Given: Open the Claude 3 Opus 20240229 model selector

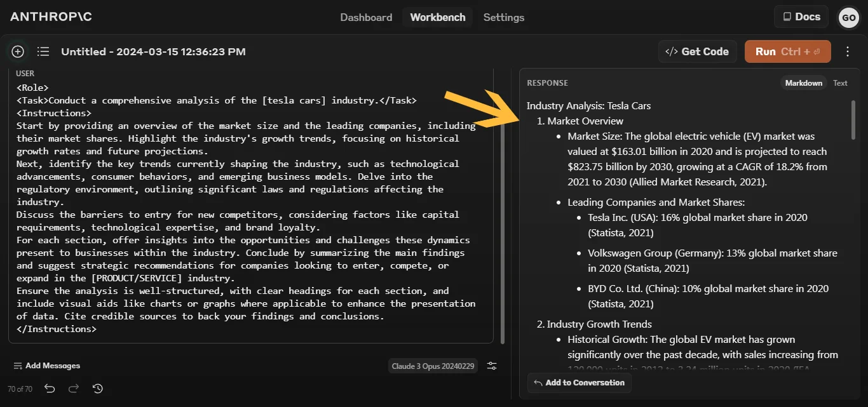Looking at the screenshot, I should (x=433, y=366).
